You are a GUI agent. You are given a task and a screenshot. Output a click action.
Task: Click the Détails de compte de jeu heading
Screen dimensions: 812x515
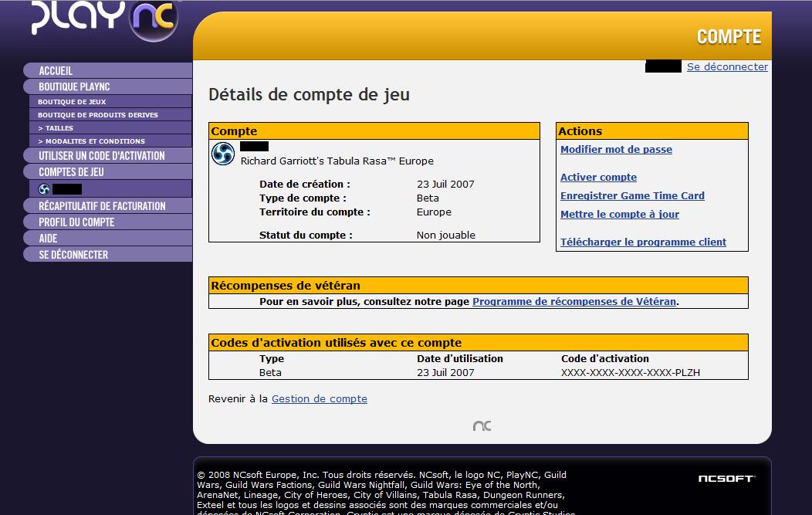310,95
